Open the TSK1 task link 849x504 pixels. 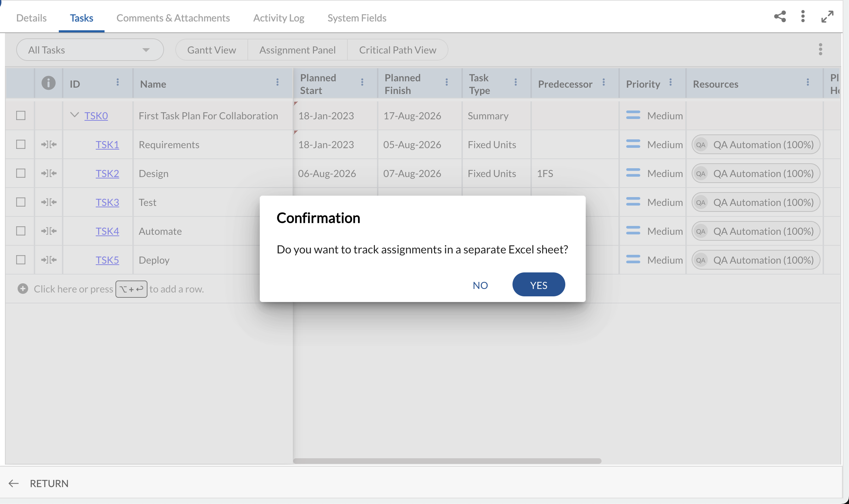coord(107,145)
